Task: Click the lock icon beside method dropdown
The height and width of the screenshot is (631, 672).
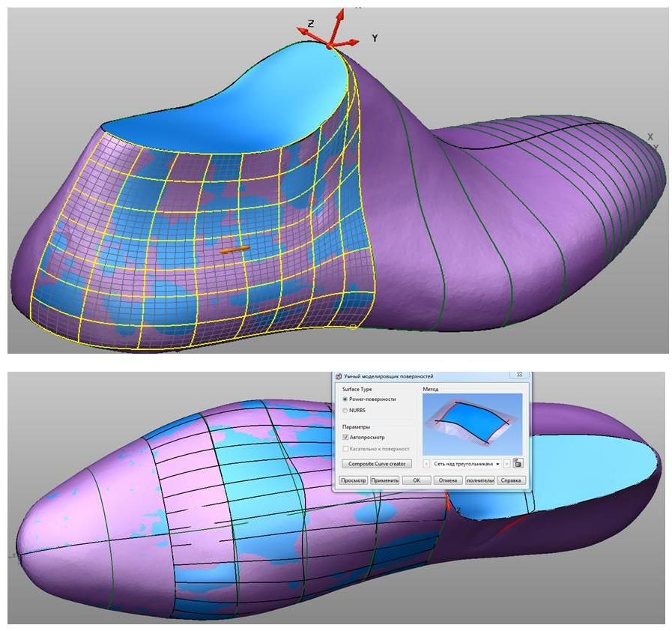Action: coord(518,464)
